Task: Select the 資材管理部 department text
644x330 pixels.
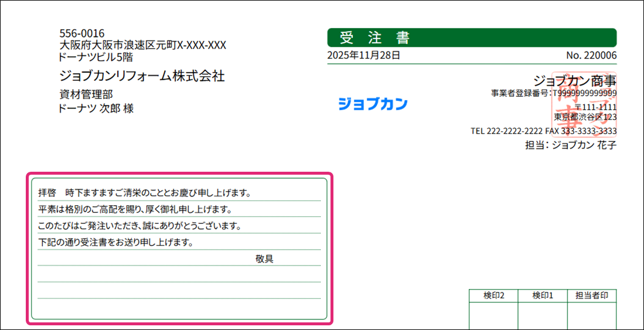Action: [86, 94]
